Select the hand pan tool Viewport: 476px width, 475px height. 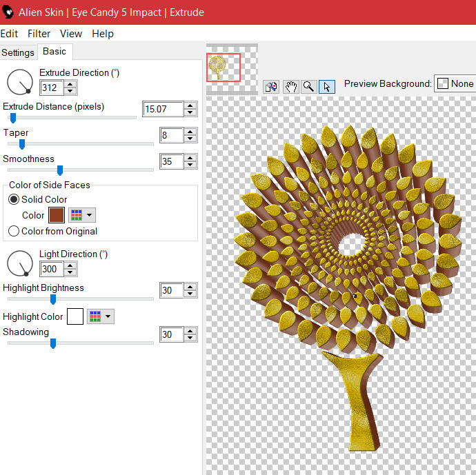290,87
